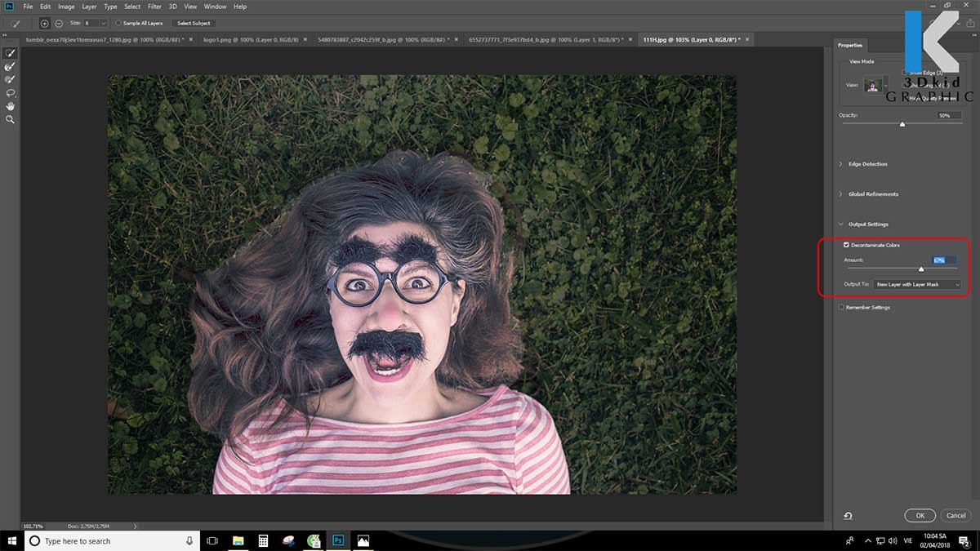Open the Output To dropdown
This screenshot has width=980, height=551.
coord(917,284)
